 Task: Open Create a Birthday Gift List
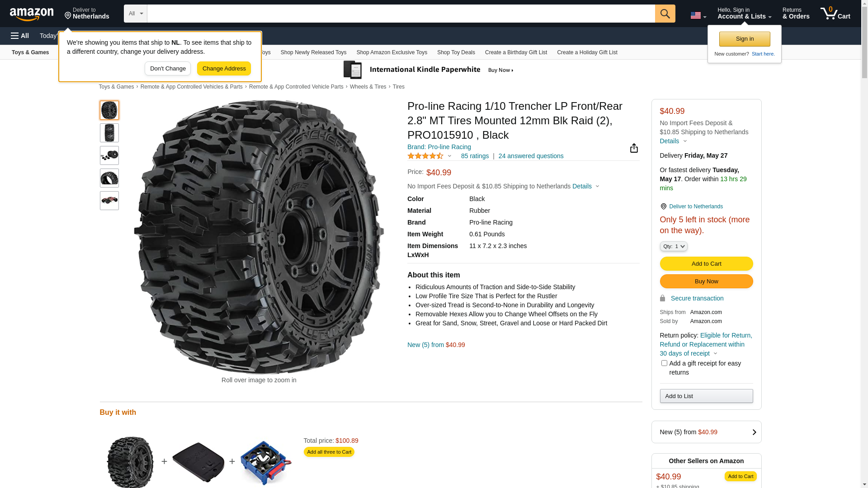pyautogui.click(x=516, y=52)
